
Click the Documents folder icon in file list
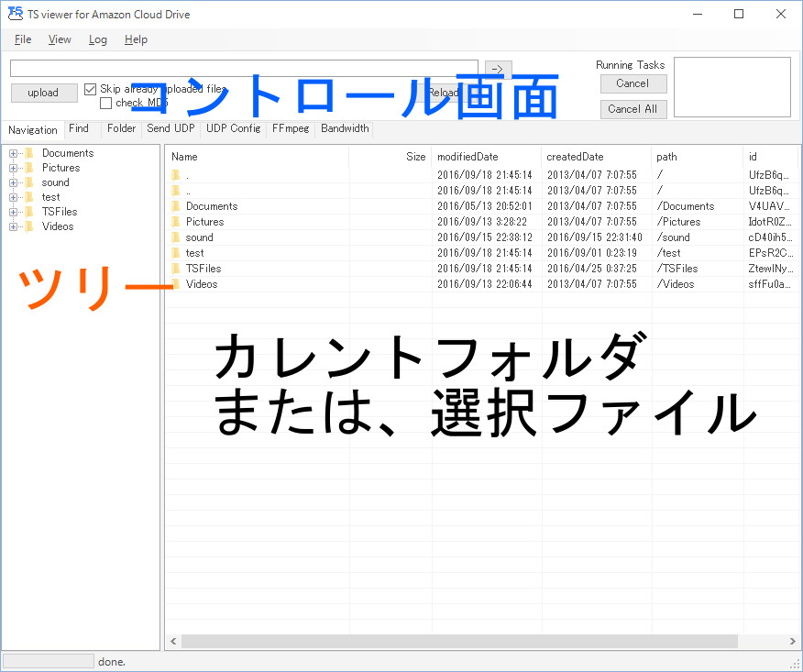[176, 206]
